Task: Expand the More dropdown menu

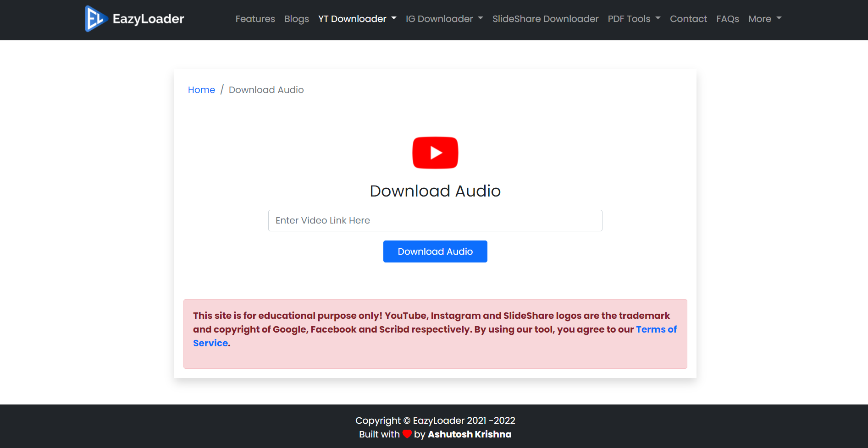Action: 765,19
